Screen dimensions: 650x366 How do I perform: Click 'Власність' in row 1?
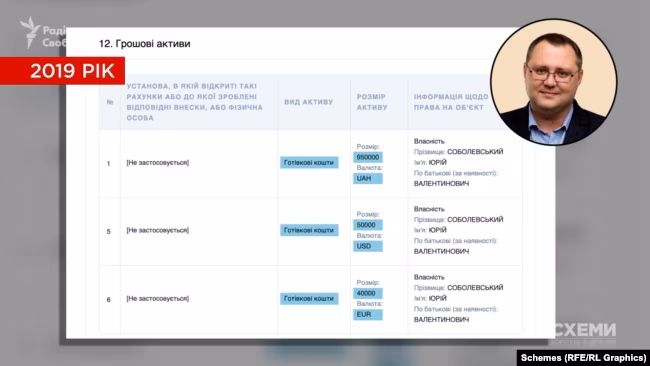coord(429,141)
